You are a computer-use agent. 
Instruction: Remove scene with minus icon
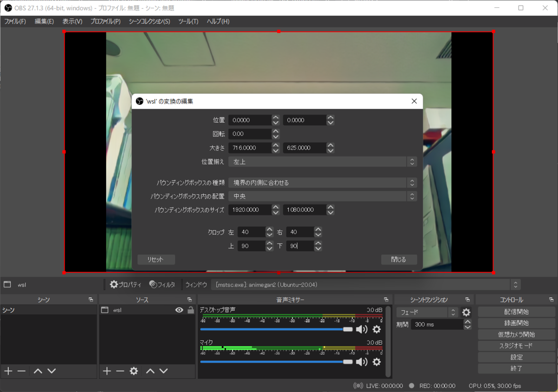(x=21, y=371)
